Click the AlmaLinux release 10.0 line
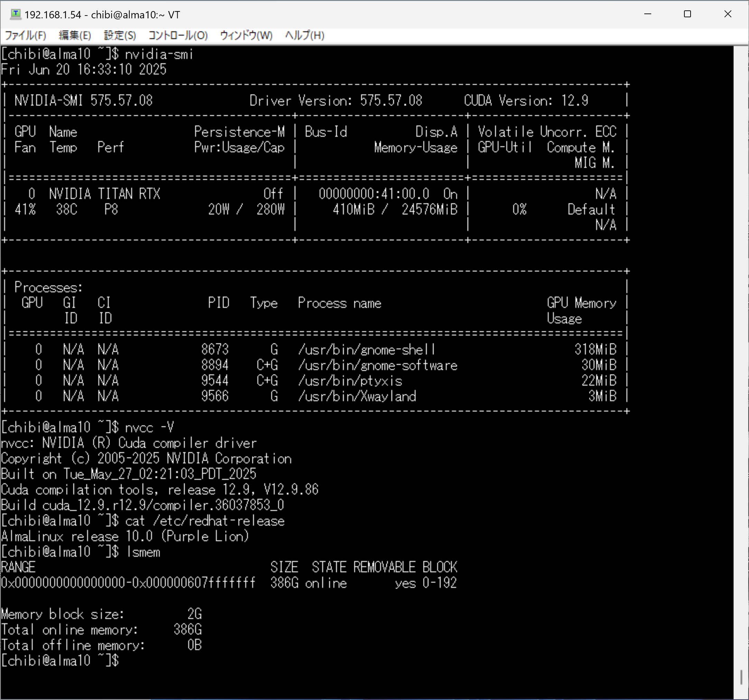The height and width of the screenshot is (700, 749). coord(124,536)
